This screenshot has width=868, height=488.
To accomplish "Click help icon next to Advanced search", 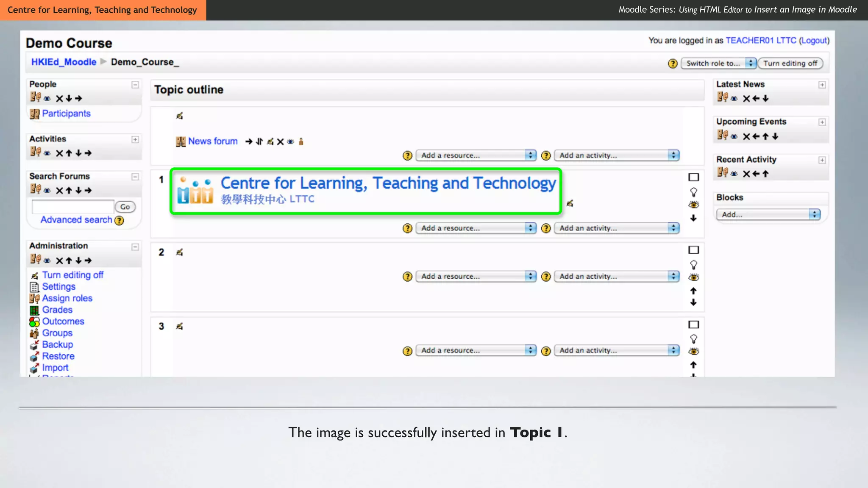I will click(120, 221).
